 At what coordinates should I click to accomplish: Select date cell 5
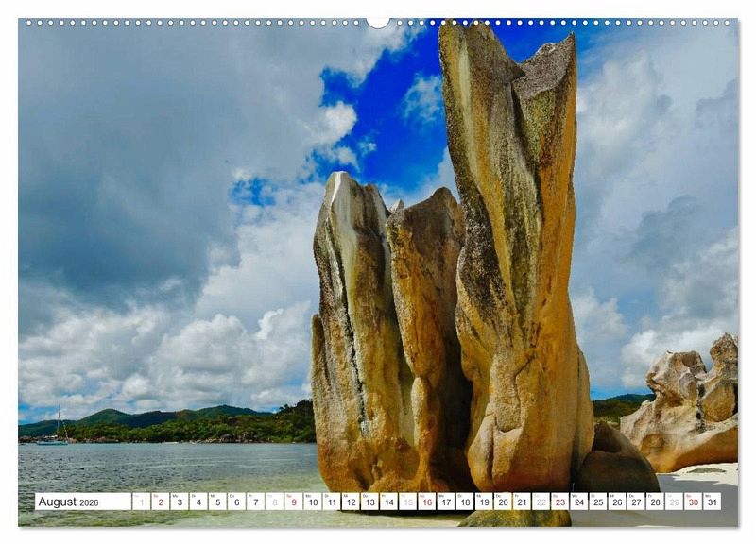click(217, 502)
